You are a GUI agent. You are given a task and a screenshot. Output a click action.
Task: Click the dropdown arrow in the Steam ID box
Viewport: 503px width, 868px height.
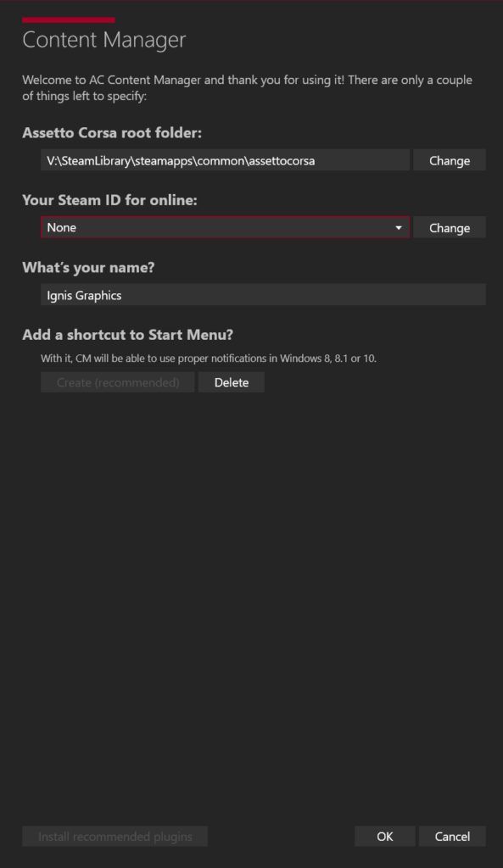point(399,227)
